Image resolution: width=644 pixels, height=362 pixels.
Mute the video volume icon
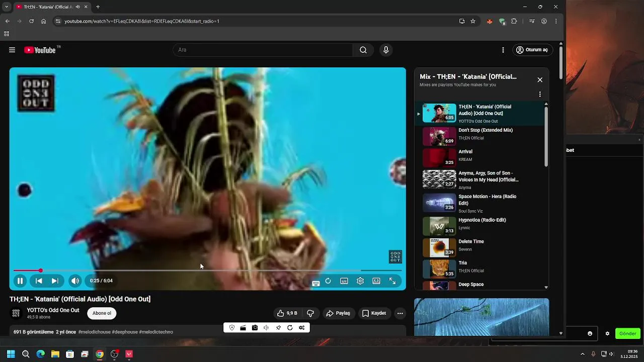point(75,281)
